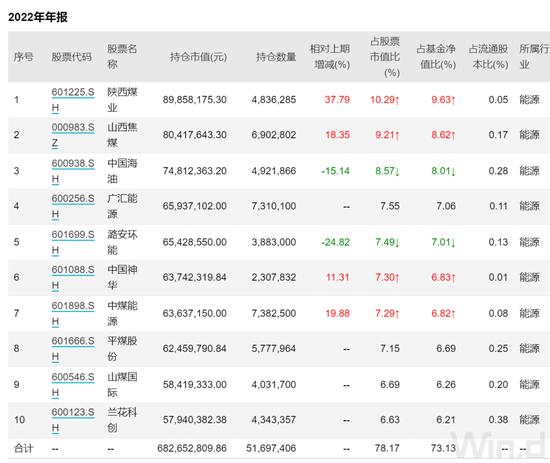Select total net value ratio 73.13
The image size is (550, 463).
443,449
